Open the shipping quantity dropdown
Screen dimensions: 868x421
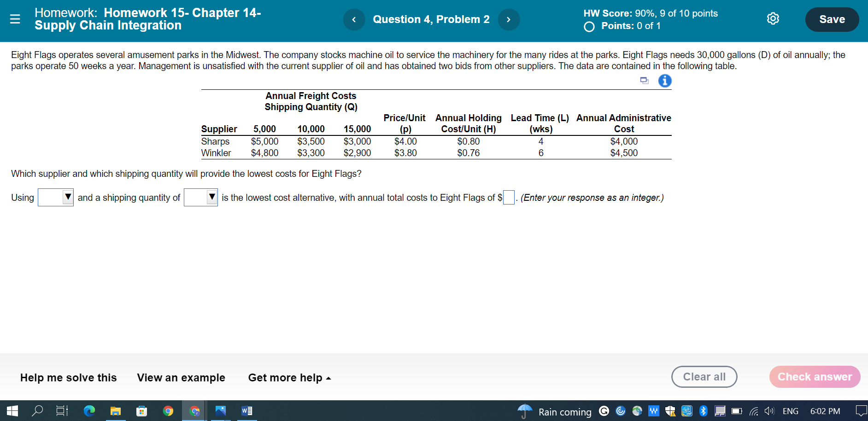200,198
